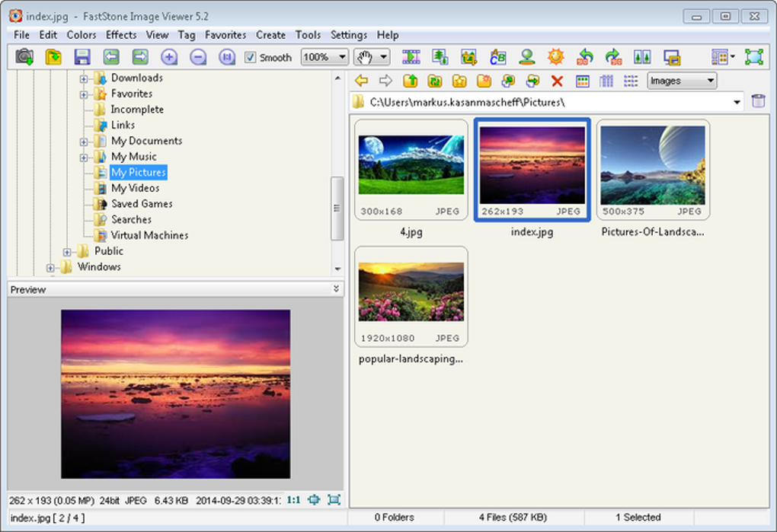
Task: Open the Effects menu
Action: pyautogui.click(x=121, y=35)
